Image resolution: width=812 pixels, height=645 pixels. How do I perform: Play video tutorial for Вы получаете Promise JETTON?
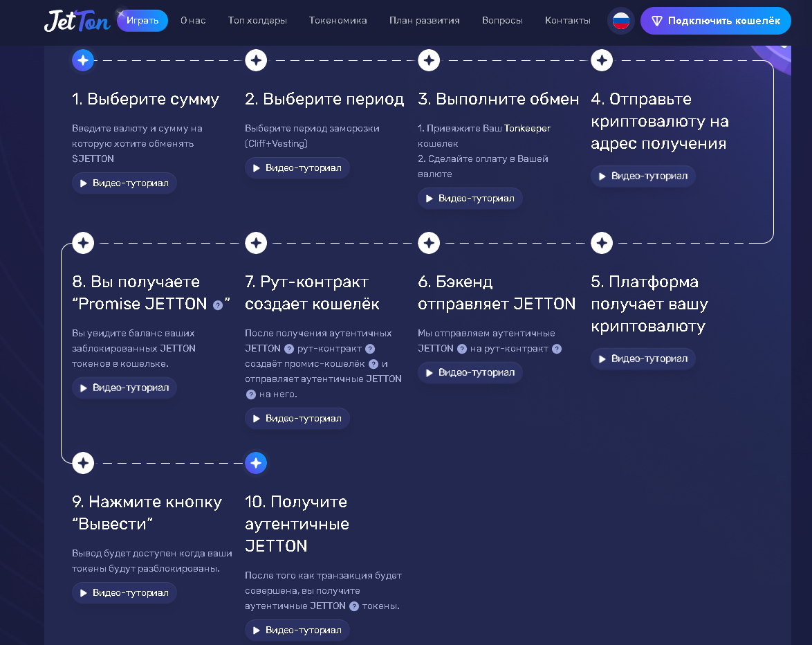coord(124,388)
